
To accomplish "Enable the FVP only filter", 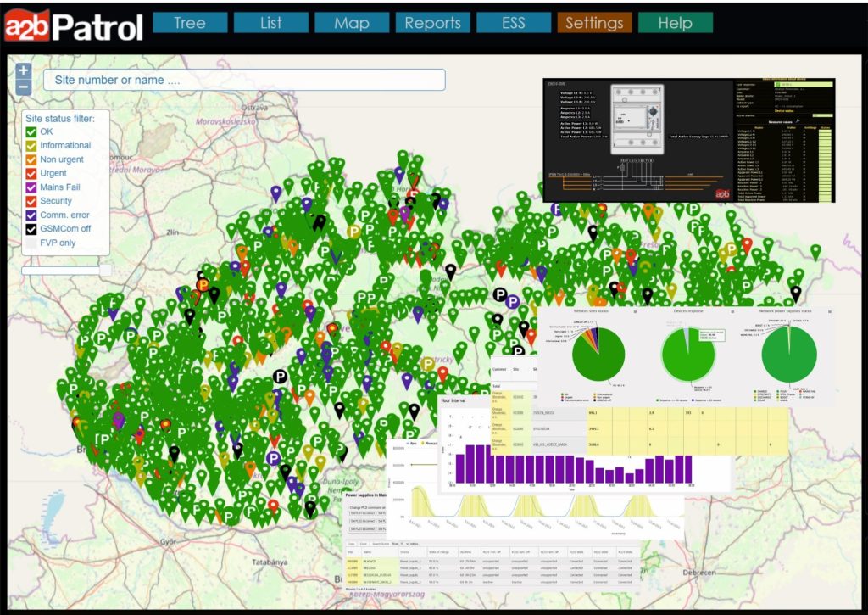I will pyautogui.click(x=30, y=242).
